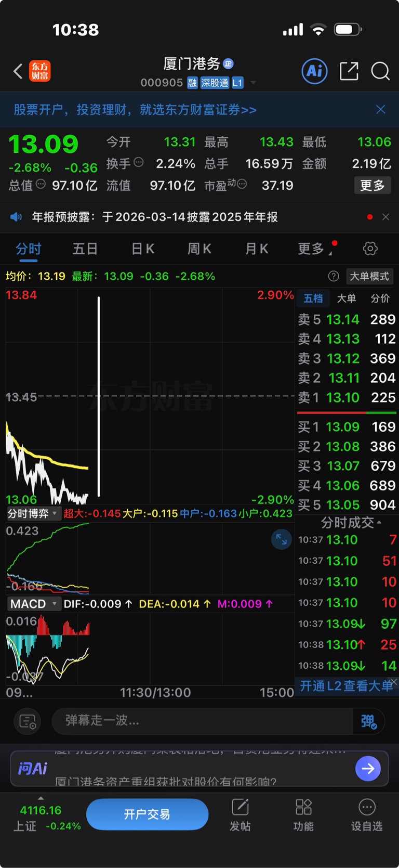Tap the 深股通 badge
Viewport: 399px width, 868px height.
click(x=215, y=83)
